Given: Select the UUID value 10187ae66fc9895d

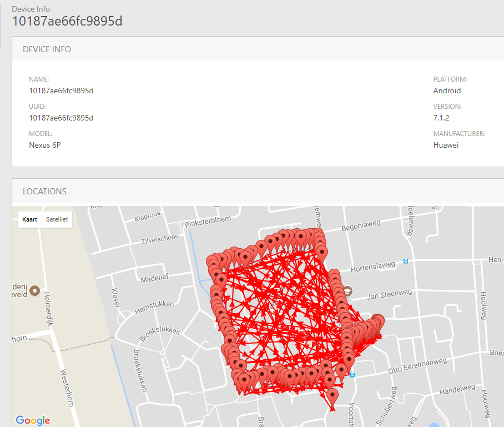Looking at the screenshot, I should (x=61, y=118).
